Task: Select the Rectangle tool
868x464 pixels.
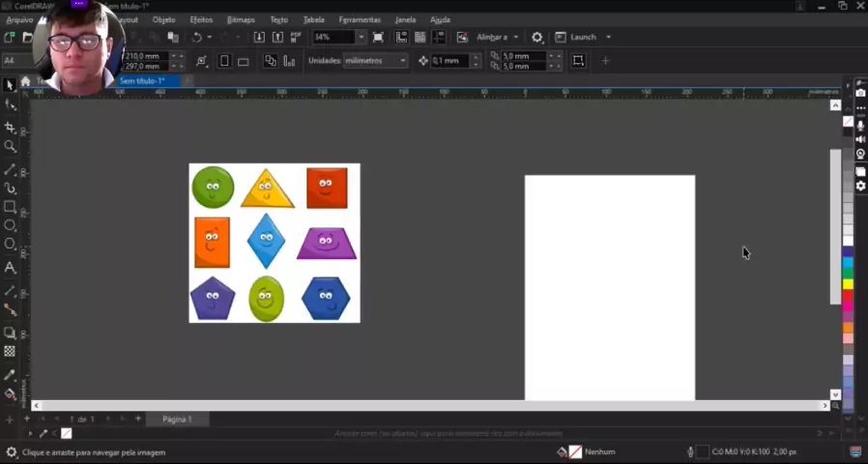Action: point(11,207)
